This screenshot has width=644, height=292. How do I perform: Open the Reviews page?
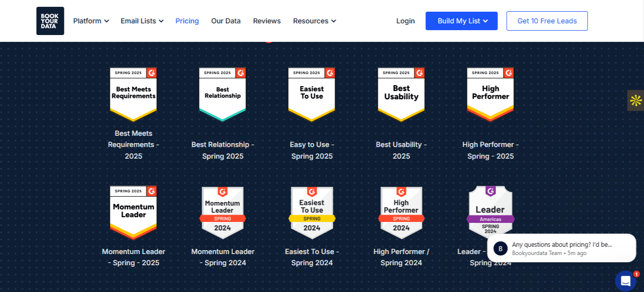[x=267, y=21]
